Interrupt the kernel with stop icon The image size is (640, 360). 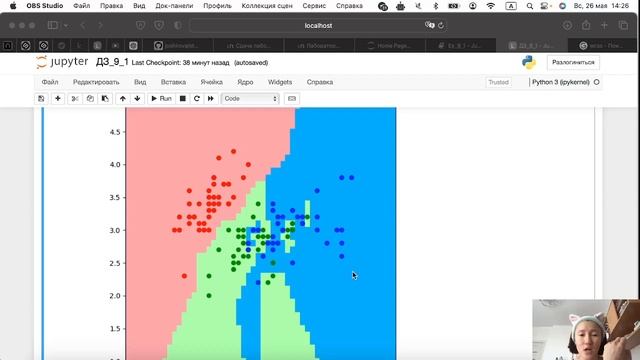(x=183, y=98)
